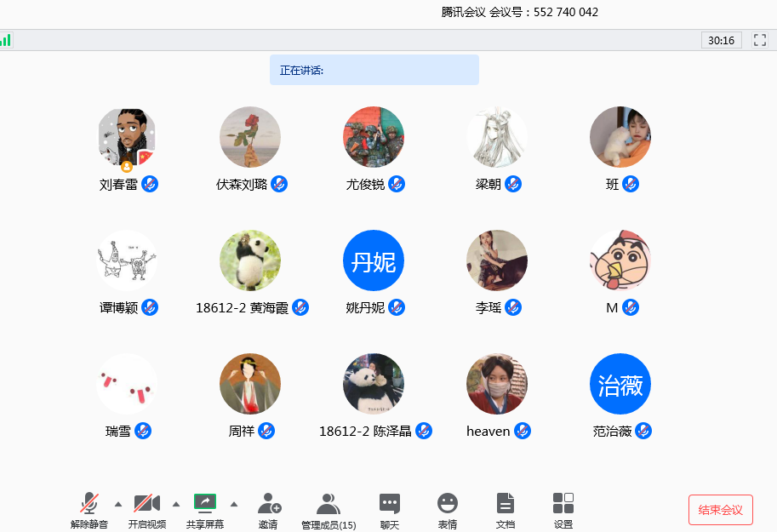Click the 正在讲话 speaker bar
The image size is (777, 532).
click(x=374, y=70)
